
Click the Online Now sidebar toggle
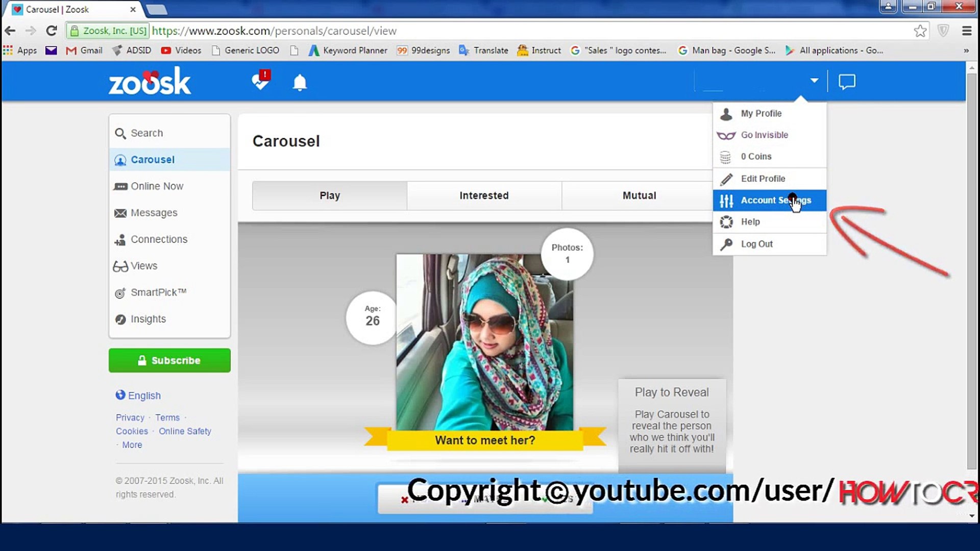(157, 186)
